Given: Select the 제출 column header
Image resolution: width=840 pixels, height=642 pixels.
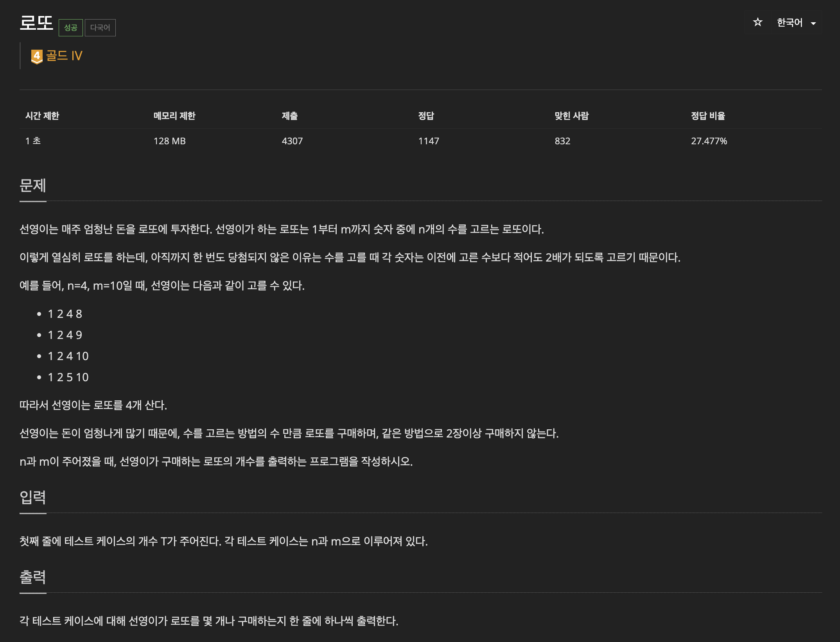Looking at the screenshot, I should [x=290, y=116].
